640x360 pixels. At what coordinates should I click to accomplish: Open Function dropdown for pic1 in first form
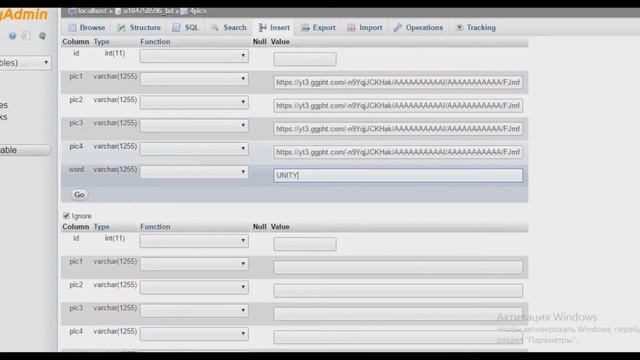[x=194, y=79]
